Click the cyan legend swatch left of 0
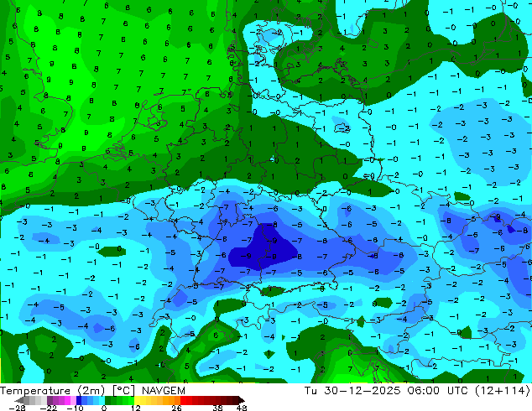 [102, 400]
